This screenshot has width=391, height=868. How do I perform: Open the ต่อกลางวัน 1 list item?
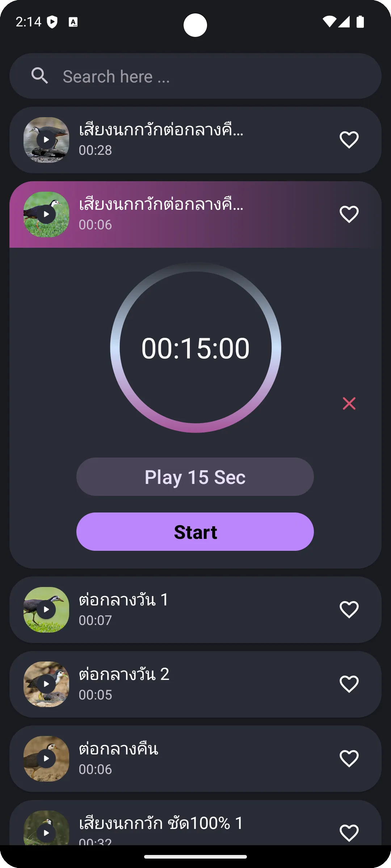(195, 609)
